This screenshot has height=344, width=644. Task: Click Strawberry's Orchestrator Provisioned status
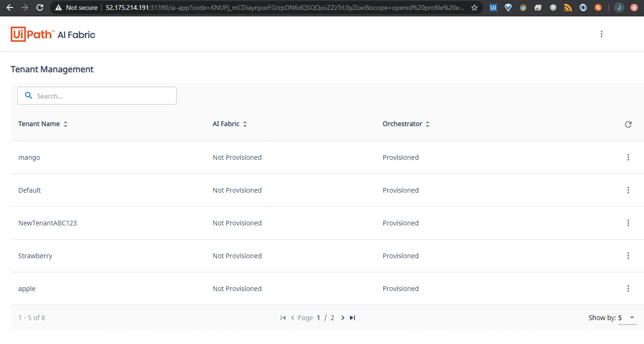[x=400, y=256]
